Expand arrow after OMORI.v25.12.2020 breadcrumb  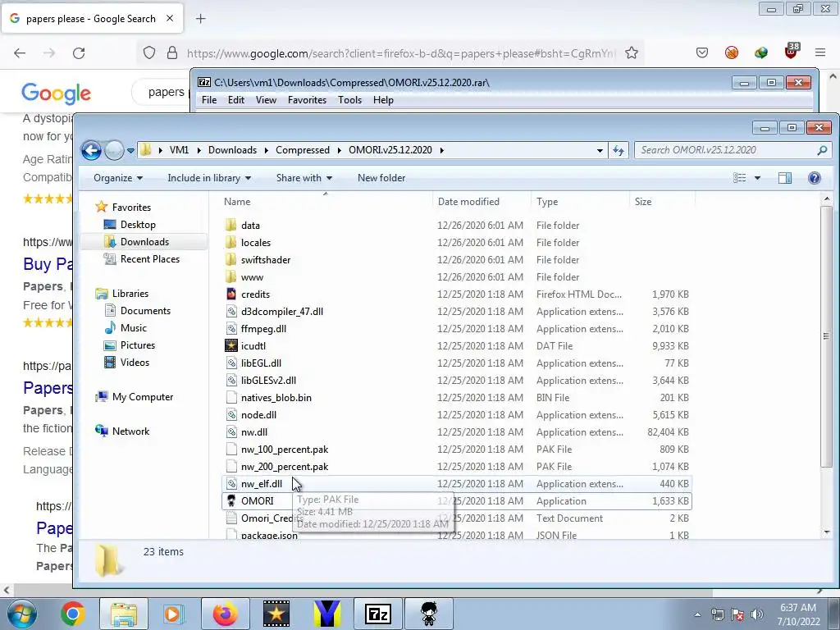[x=442, y=150]
